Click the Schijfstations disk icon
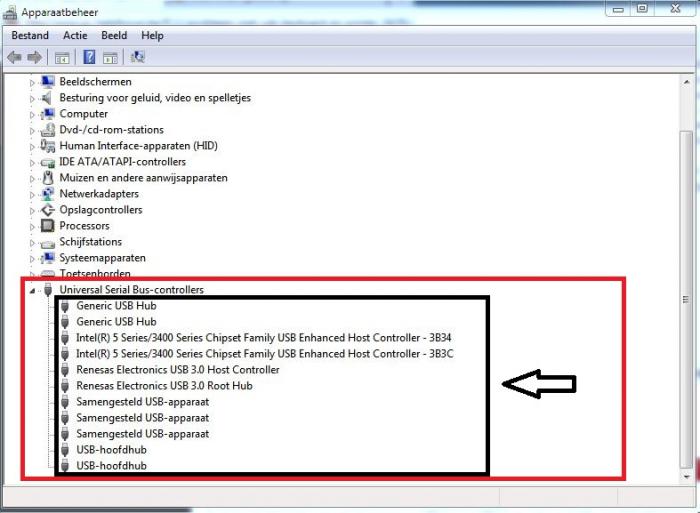 (47, 242)
